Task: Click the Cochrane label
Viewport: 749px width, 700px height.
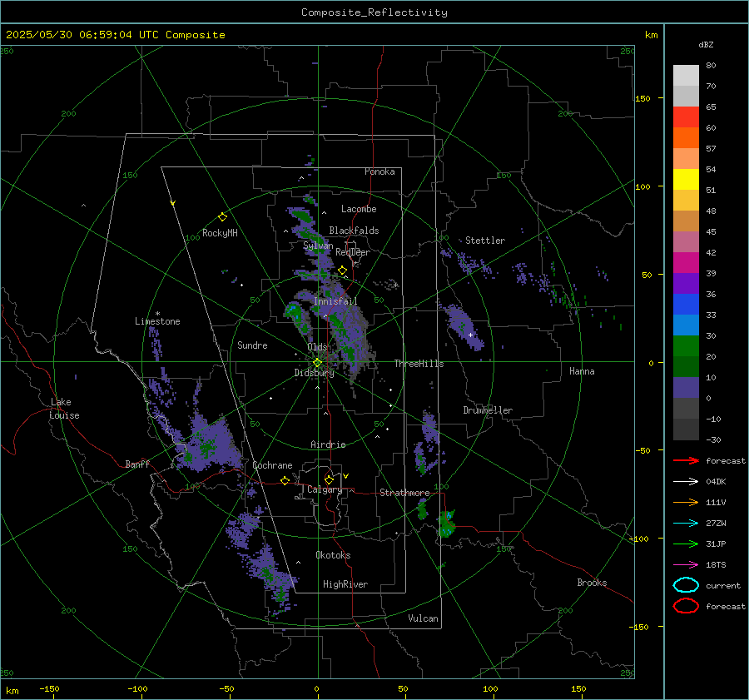Action: pyautogui.click(x=272, y=465)
